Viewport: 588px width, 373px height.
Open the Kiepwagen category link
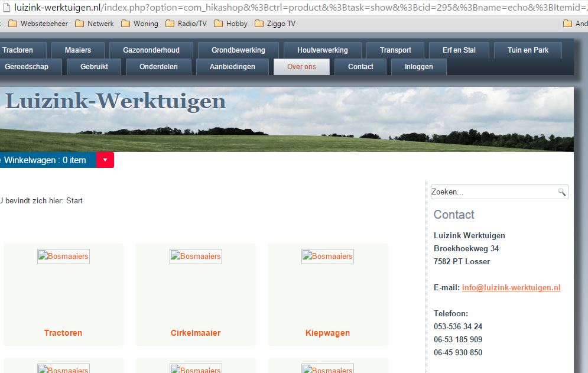pyautogui.click(x=328, y=333)
